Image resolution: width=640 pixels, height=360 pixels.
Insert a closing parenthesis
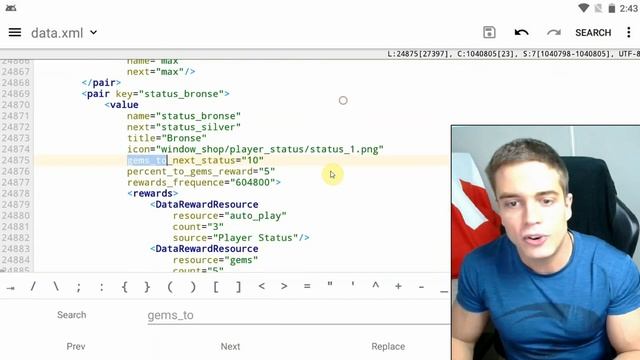(x=193, y=287)
